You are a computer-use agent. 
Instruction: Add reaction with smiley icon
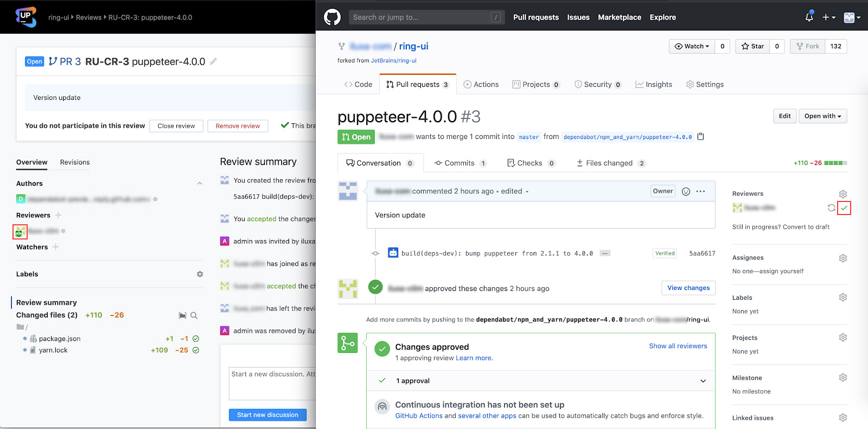tap(686, 191)
